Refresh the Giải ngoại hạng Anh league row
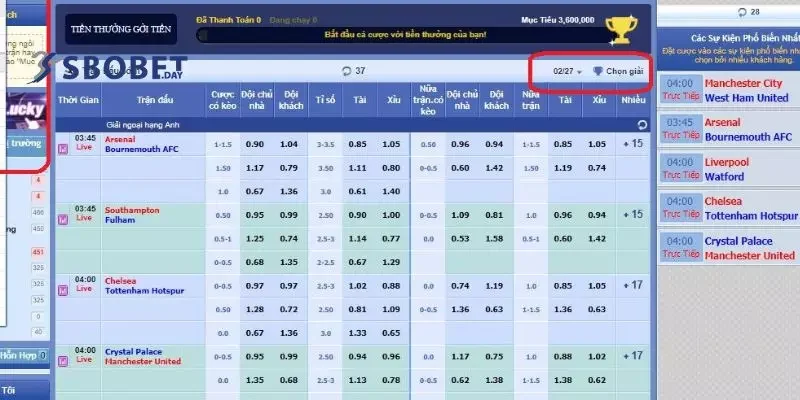Screen dimensions: 800x400 [x=642, y=125]
